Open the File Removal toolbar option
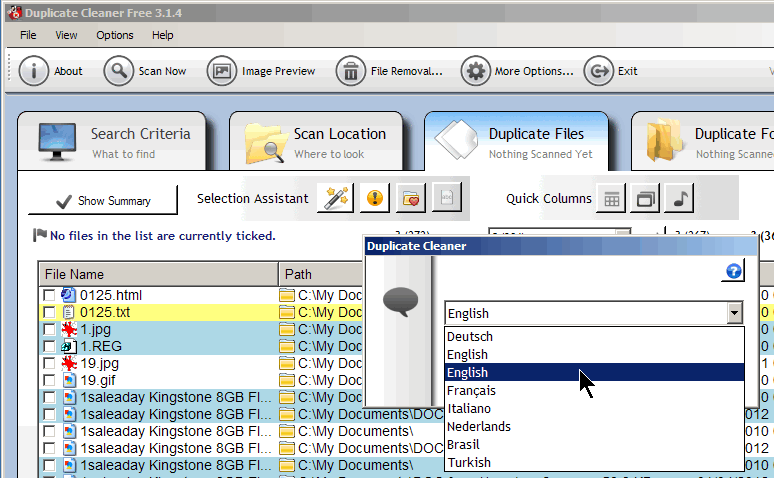 tap(390, 71)
